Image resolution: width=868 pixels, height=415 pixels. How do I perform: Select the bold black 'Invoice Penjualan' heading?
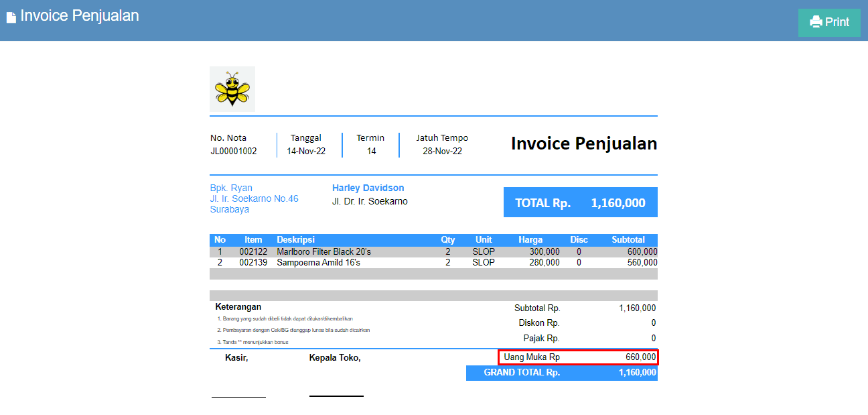(584, 143)
